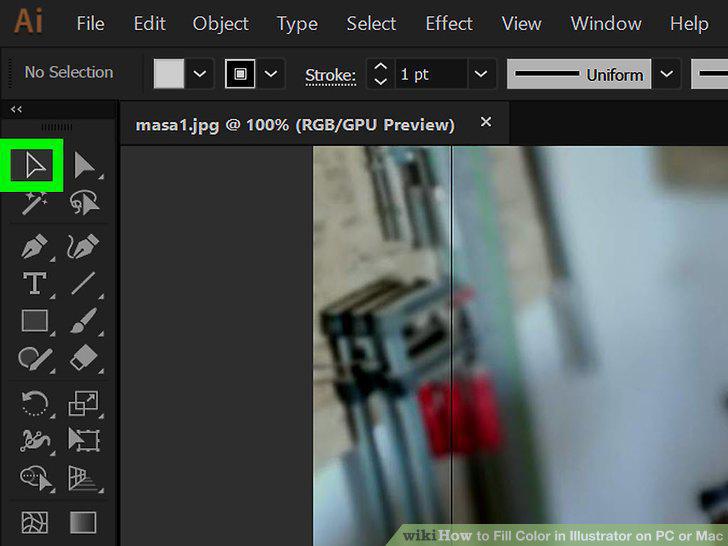Click the fill color swatch
This screenshot has width=728, height=546.
(x=169, y=74)
